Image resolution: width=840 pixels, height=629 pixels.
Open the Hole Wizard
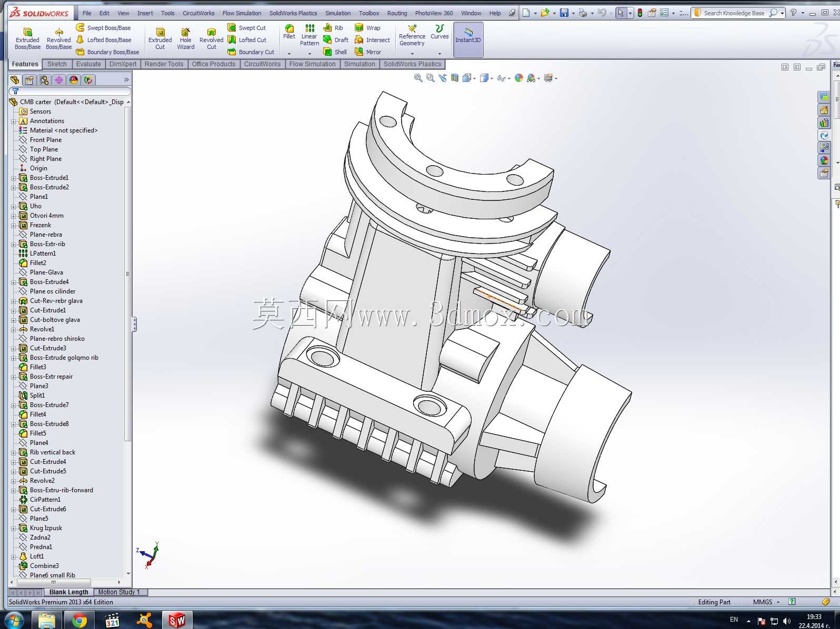pyautogui.click(x=185, y=39)
